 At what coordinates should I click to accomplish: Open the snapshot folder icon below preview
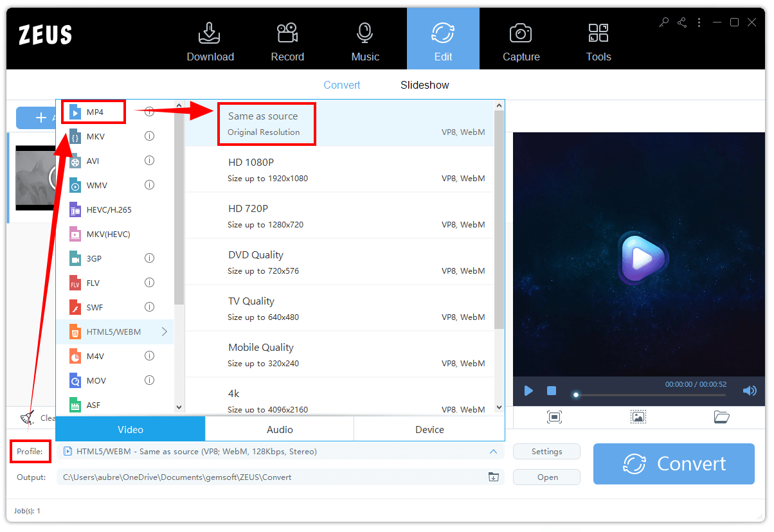[722, 417]
